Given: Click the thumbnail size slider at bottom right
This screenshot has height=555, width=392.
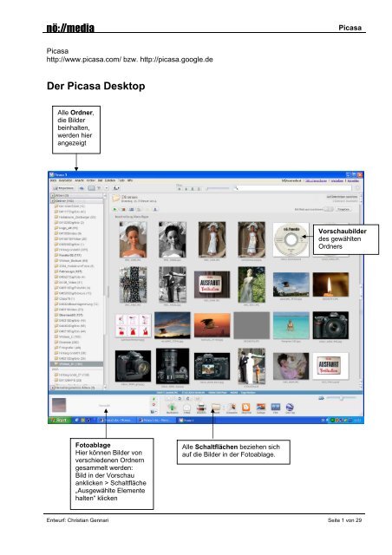Looking at the screenshot, I should pos(341,398).
